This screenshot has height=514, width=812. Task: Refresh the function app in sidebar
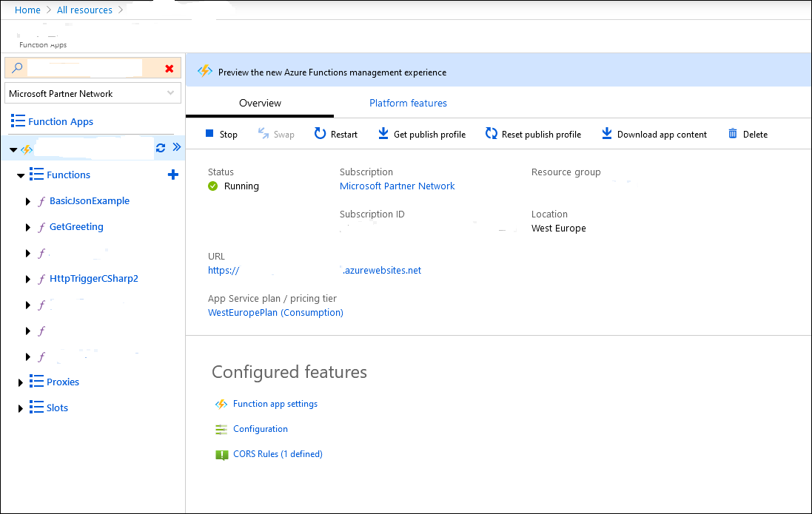click(x=161, y=148)
